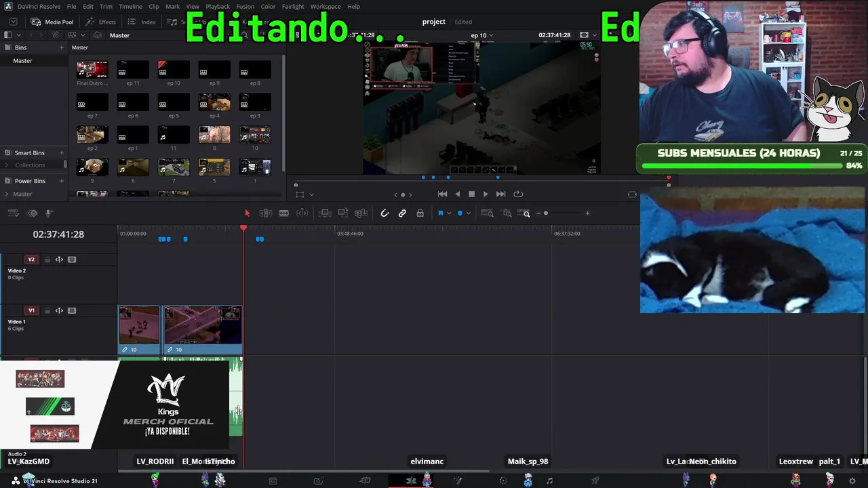Add a Power Bin with plus icon
The width and height of the screenshot is (868, 488).
(x=62, y=181)
